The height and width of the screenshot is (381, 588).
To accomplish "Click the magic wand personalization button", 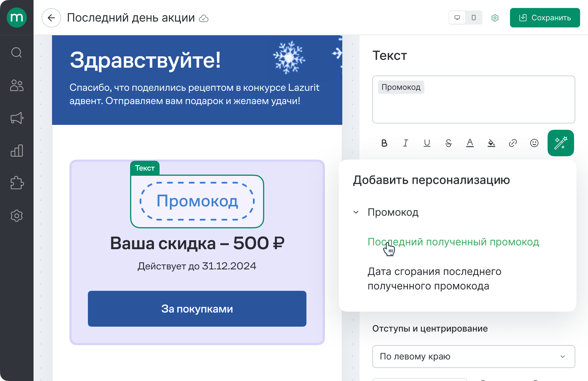I will 561,143.
